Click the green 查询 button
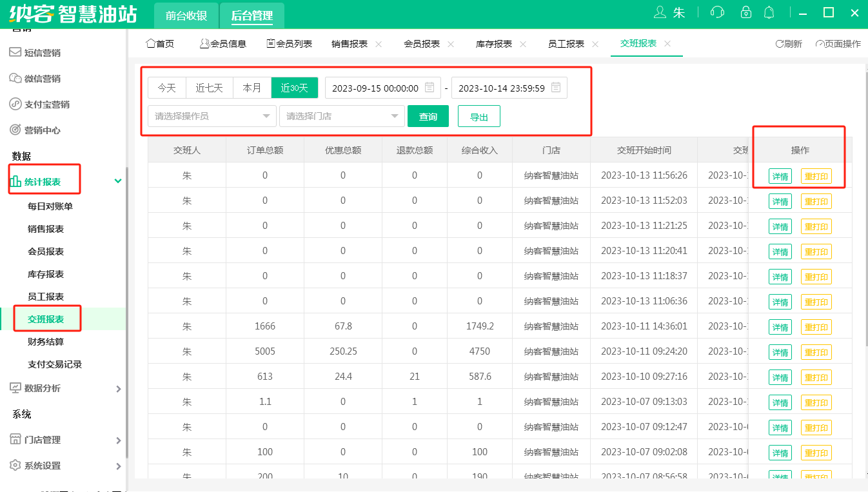This screenshot has height=492, width=868. point(428,116)
